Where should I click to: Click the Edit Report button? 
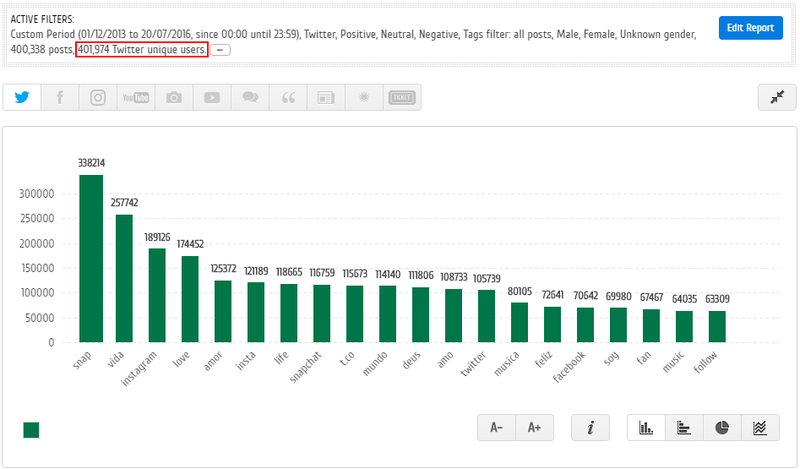click(750, 28)
